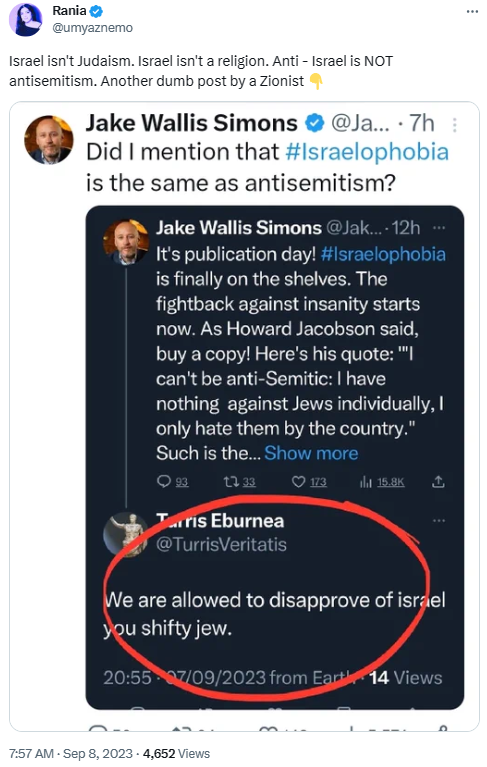The width and height of the screenshot is (487, 767).
Task: Click the 7:57 AM Sep 8, 2023 timestamp
Action: point(71,753)
